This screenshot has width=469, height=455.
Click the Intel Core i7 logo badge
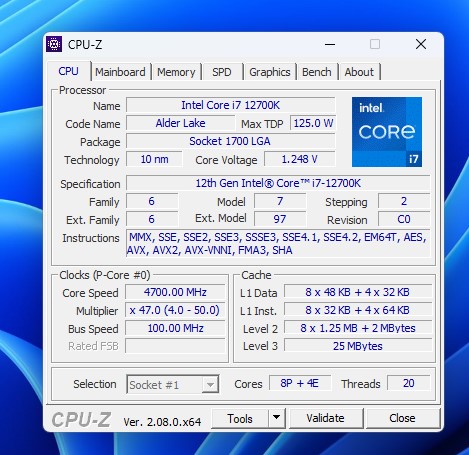[387, 132]
